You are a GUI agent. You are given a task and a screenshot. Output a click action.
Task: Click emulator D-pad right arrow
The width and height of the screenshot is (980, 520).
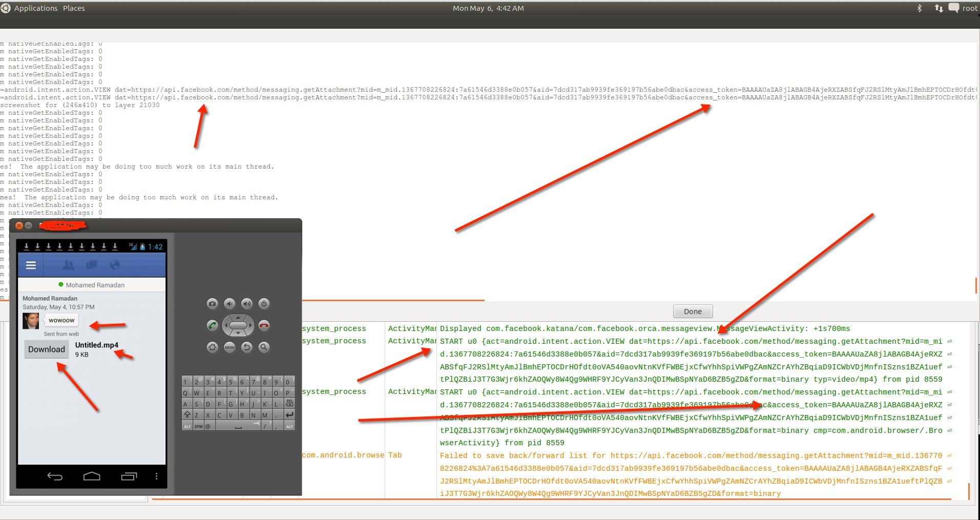[251, 325]
